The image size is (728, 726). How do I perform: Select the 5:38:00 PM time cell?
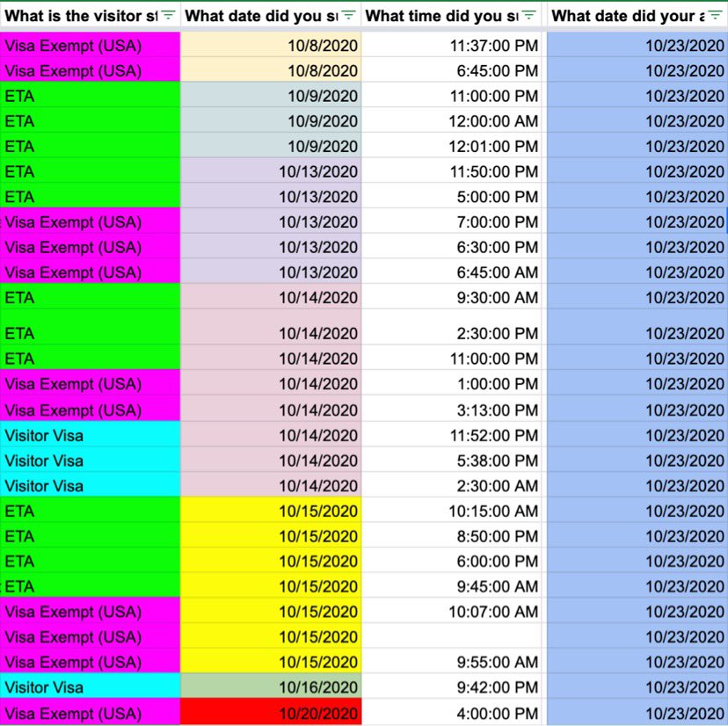tap(451, 460)
